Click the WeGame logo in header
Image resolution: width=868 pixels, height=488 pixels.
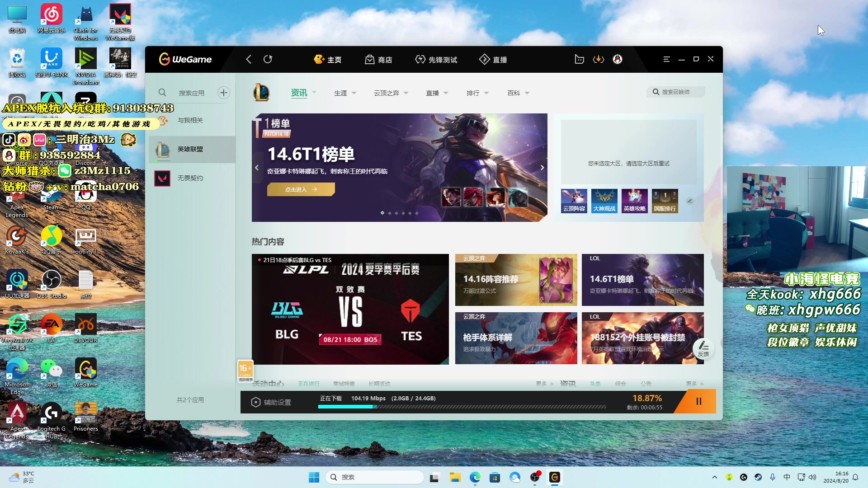click(185, 59)
